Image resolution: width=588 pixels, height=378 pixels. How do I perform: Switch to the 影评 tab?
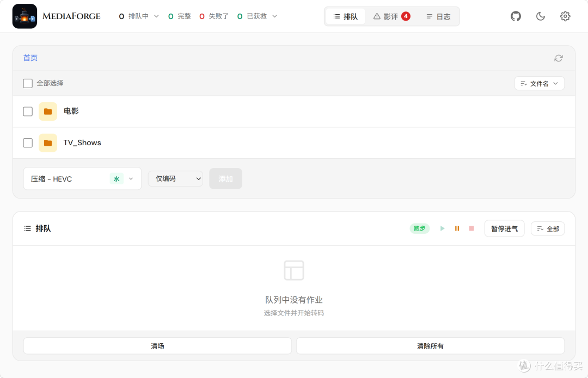tap(391, 16)
